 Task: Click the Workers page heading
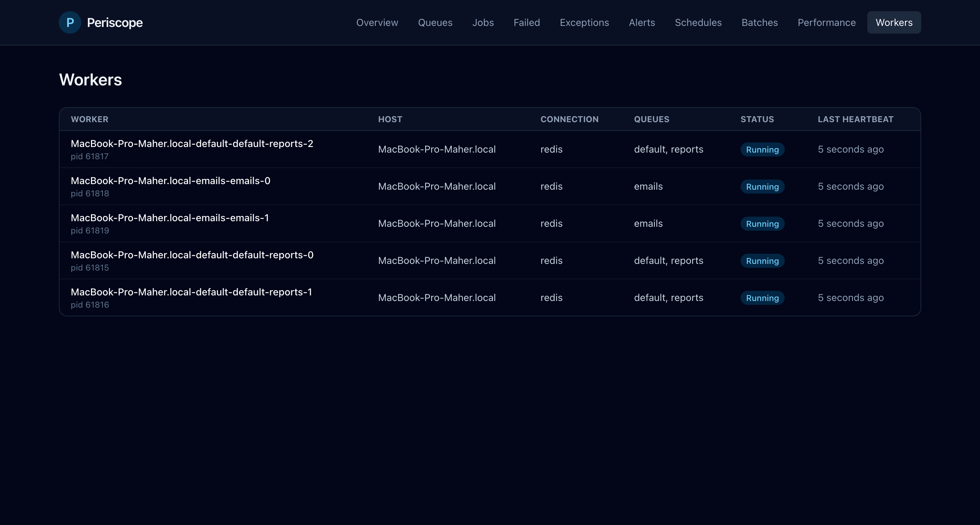(x=91, y=79)
